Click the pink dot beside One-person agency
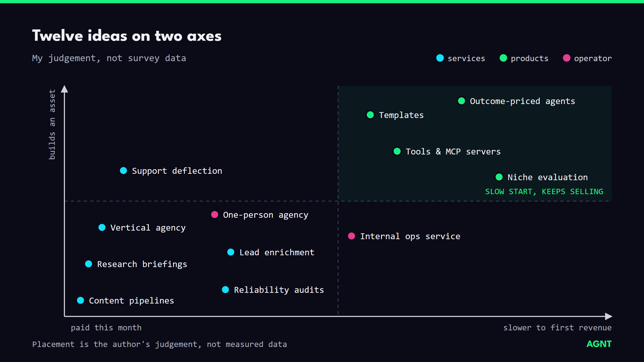The width and height of the screenshot is (644, 362). 215,215
